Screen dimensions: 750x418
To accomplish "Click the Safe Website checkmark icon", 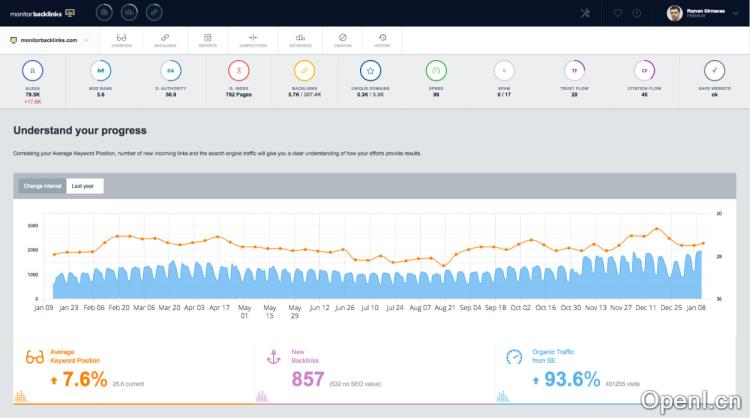I will tap(714, 71).
